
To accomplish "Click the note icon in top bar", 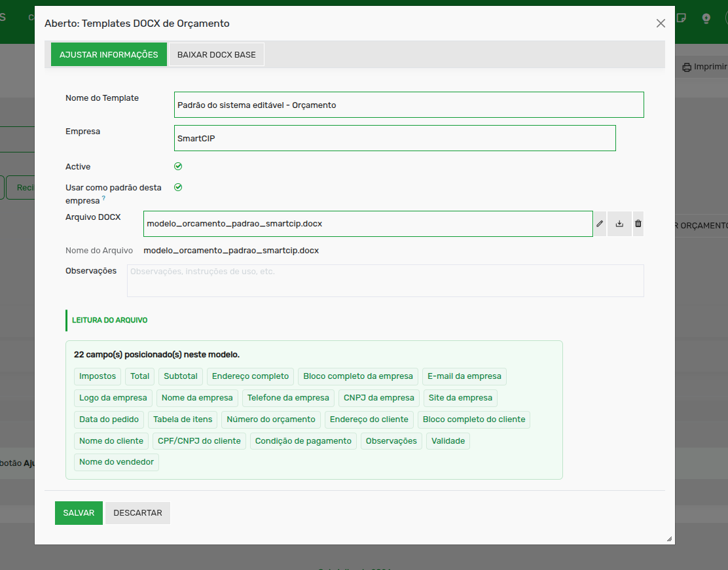I will coord(681,18).
